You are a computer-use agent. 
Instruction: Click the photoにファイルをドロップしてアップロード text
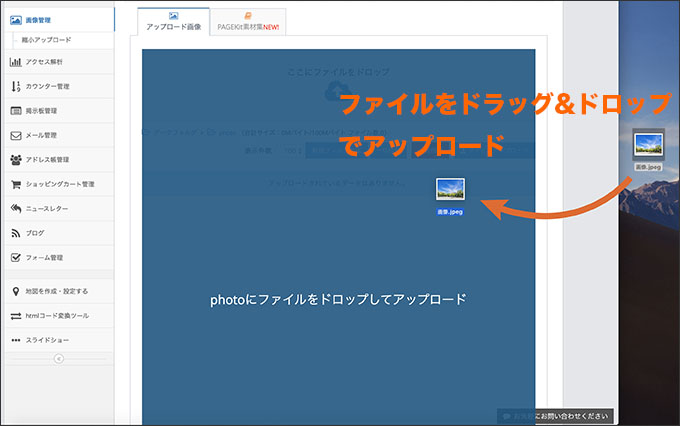[338, 299]
